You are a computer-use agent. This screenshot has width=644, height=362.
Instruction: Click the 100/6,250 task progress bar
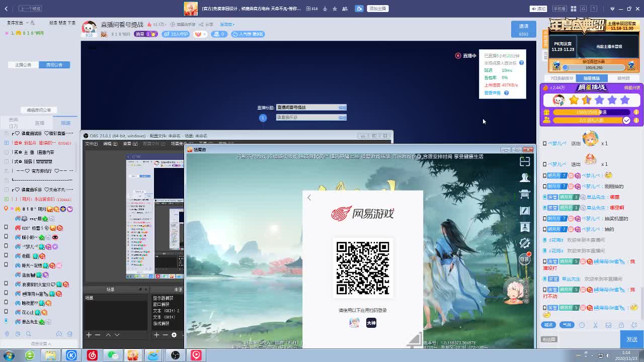click(594, 67)
